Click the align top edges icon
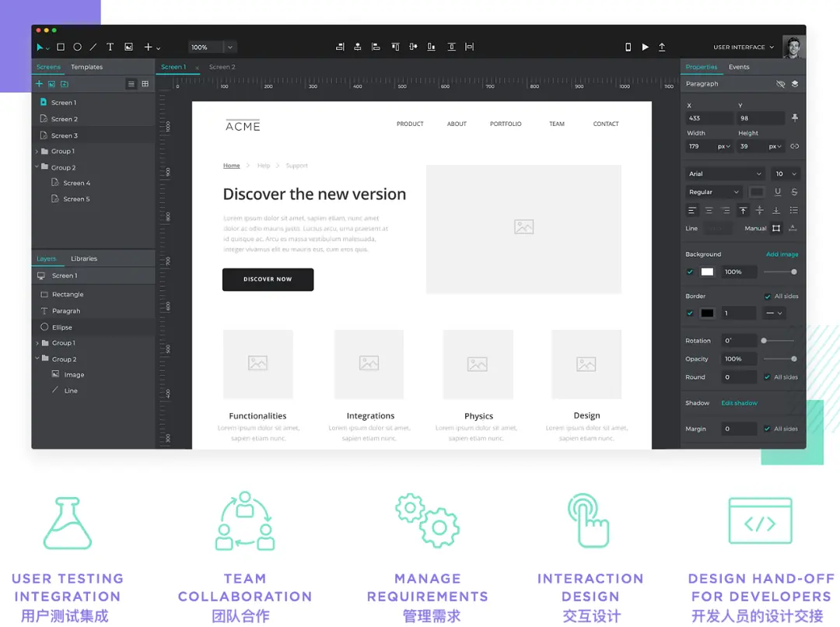 [x=395, y=47]
